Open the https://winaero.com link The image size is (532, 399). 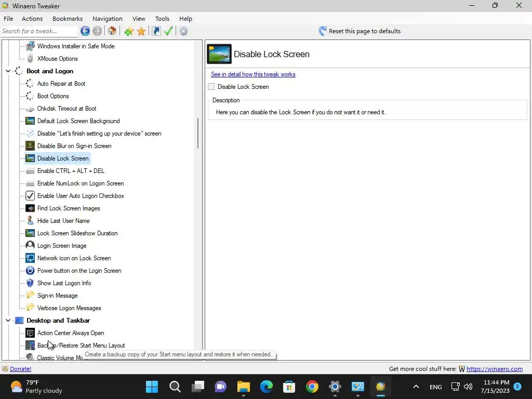click(x=495, y=369)
